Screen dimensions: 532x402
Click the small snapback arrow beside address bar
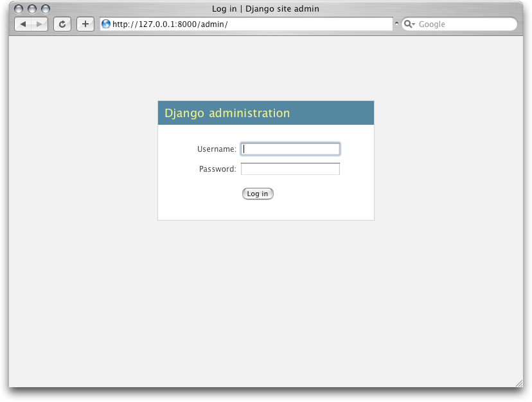(396, 24)
